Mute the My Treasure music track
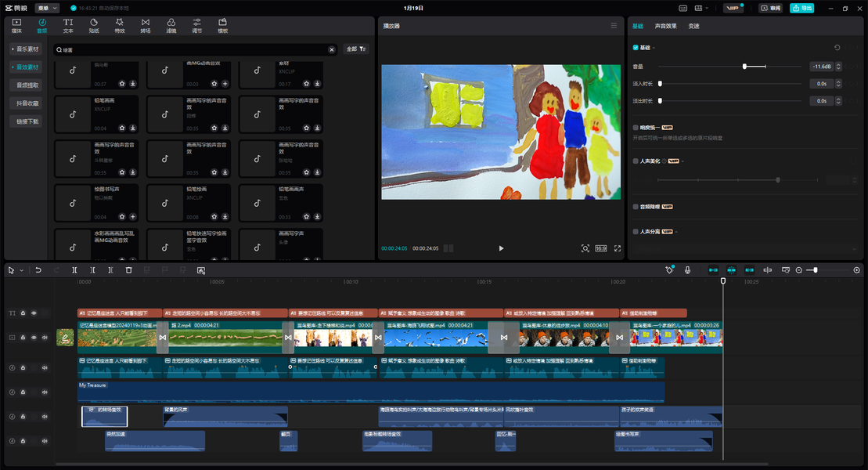 45,392
